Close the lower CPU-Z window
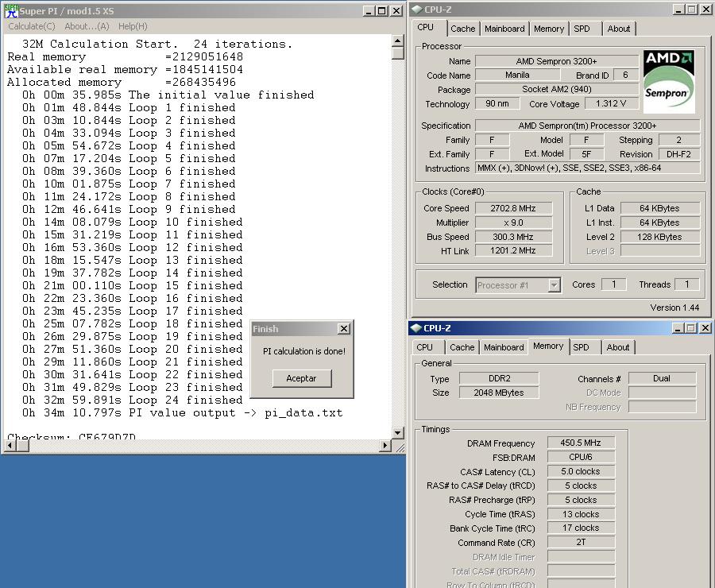The image size is (715, 588). 705,328
